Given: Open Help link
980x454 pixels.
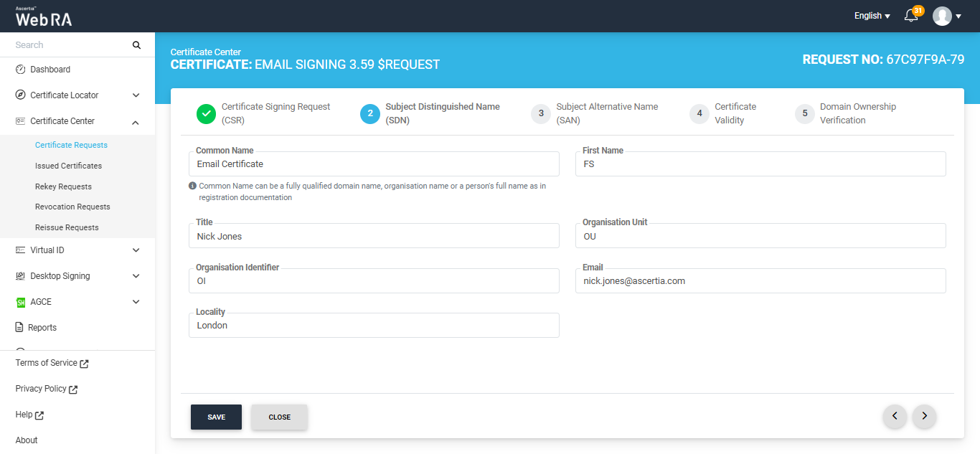Looking at the screenshot, I should click(24, 415).
